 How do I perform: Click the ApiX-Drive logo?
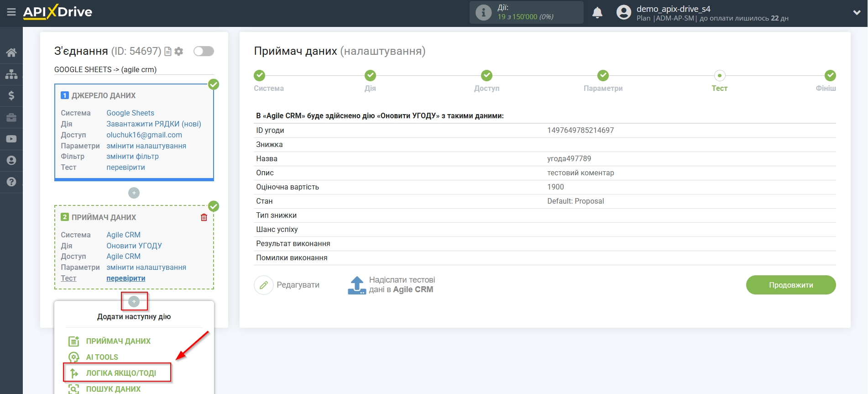[58, 12]
